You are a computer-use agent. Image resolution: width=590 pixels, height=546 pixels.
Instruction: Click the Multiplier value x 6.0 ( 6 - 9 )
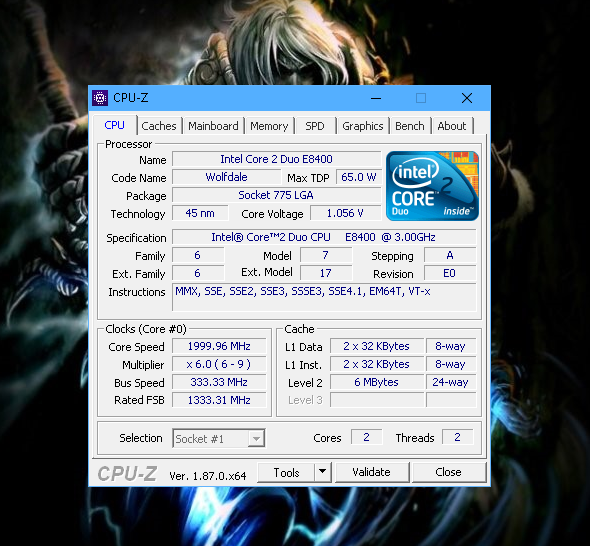pos(219,364)
